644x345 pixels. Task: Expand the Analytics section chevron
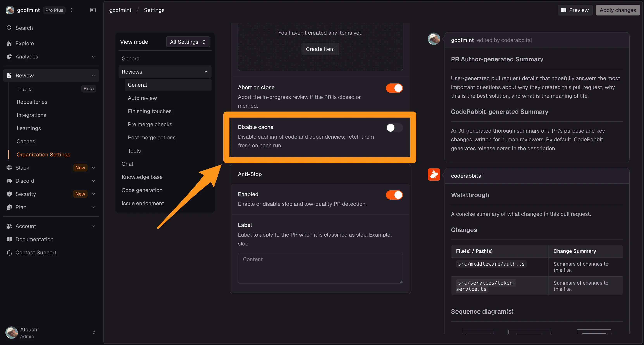93,57
